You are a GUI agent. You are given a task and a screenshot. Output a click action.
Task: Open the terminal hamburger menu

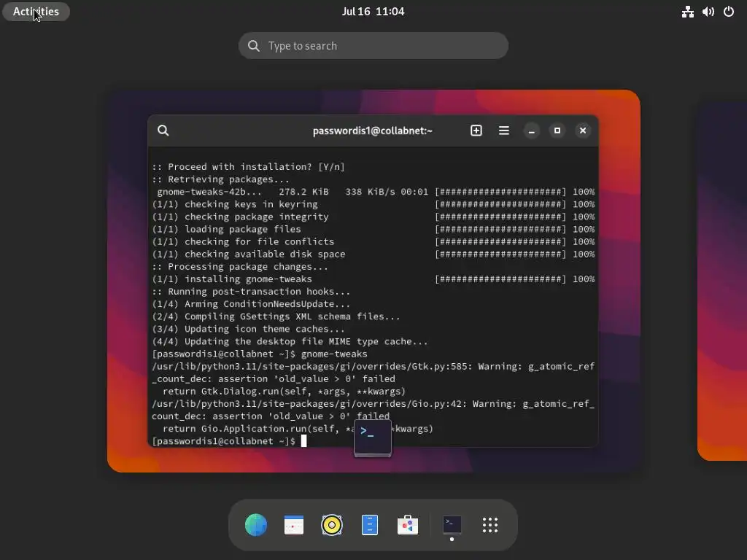pyautogui.click(x=503, y=131)
